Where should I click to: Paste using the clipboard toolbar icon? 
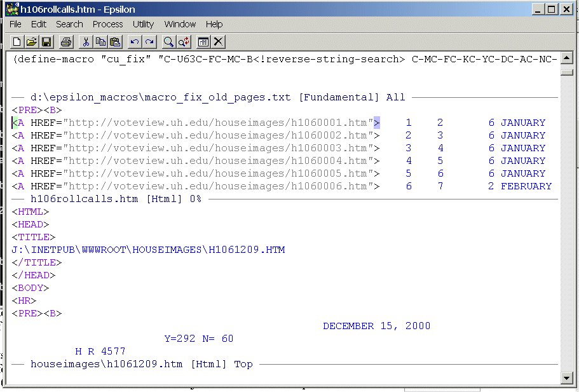(115, 42)
